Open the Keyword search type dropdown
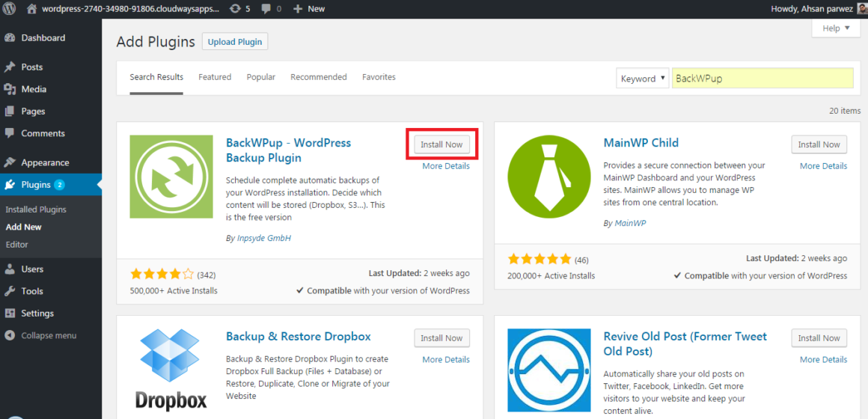This screenshot has width=868, height=419. [642, 79]
